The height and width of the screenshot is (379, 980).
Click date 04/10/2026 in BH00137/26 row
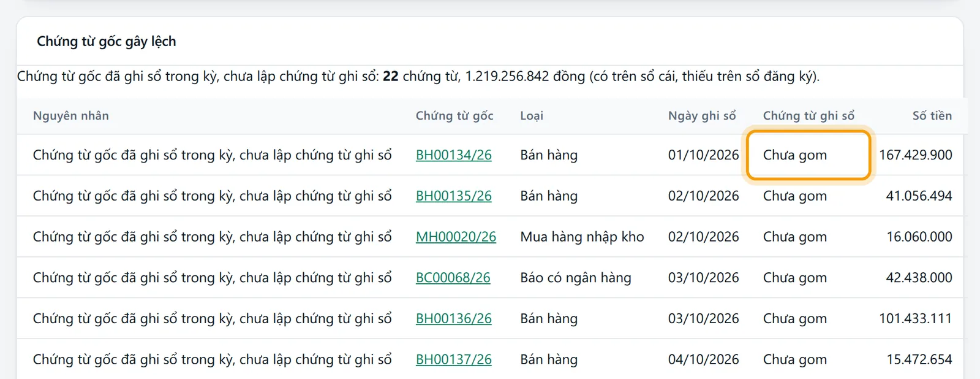click(x=704, y=359)
